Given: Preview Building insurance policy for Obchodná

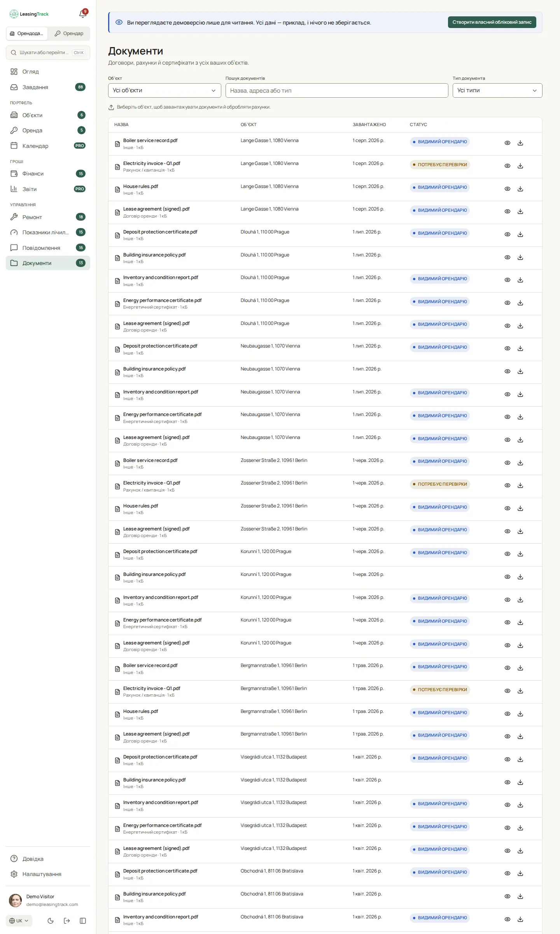Looking at the screenshot, I should pyautogui.click(x=507, y=896).
